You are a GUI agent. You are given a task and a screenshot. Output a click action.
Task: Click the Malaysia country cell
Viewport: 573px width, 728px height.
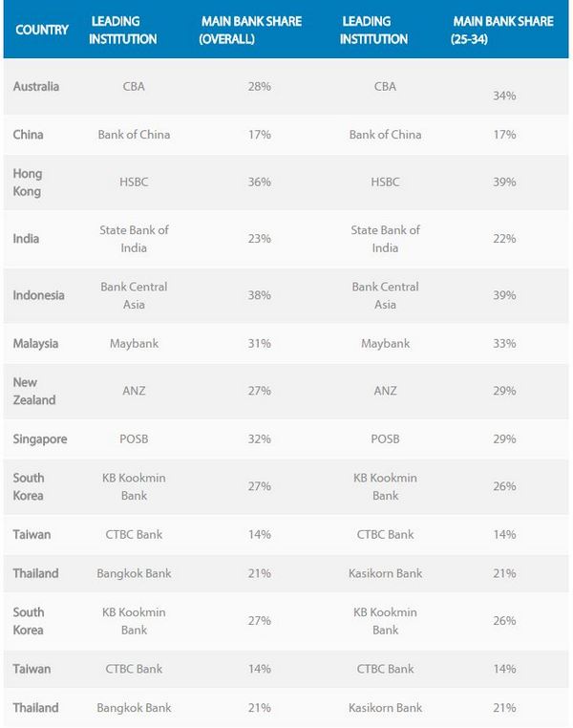36,343
